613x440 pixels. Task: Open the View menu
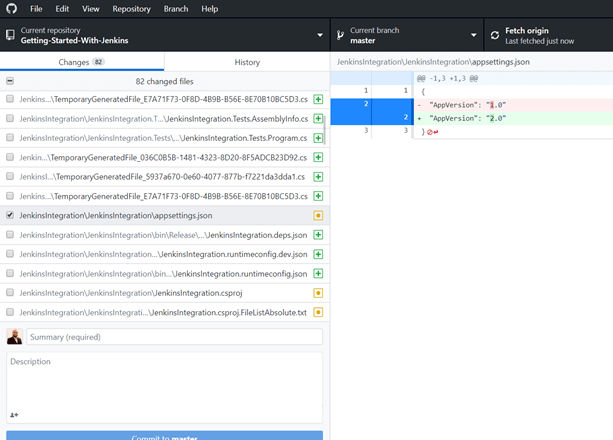click(x=91, y=9)
